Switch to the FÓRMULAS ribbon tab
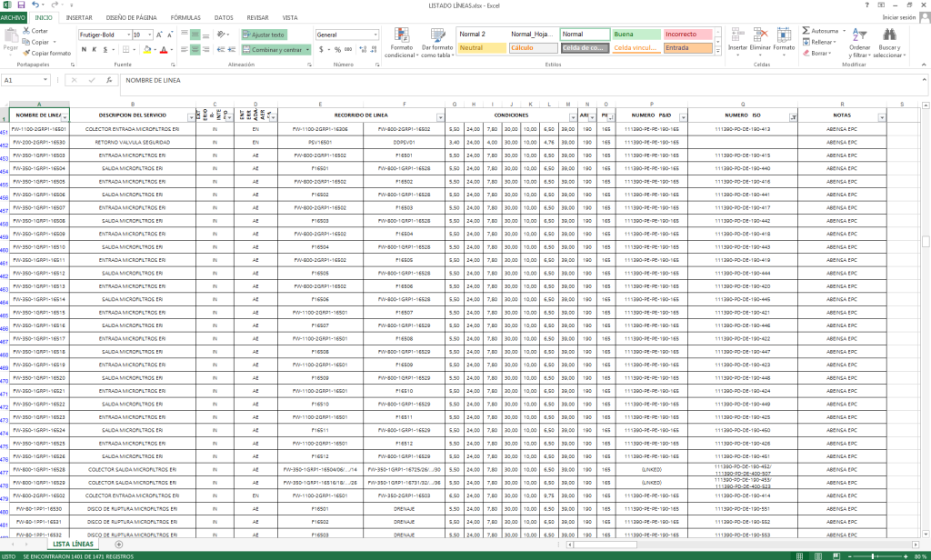Viewport: 931px width, 560px height. (x=185, y=17)
